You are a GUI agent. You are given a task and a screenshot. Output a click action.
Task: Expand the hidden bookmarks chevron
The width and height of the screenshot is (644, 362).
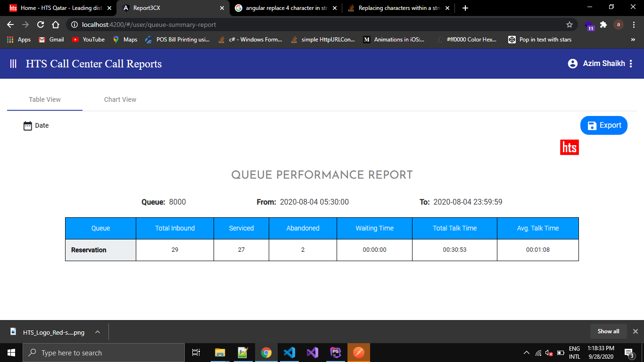tap(633, 40)
